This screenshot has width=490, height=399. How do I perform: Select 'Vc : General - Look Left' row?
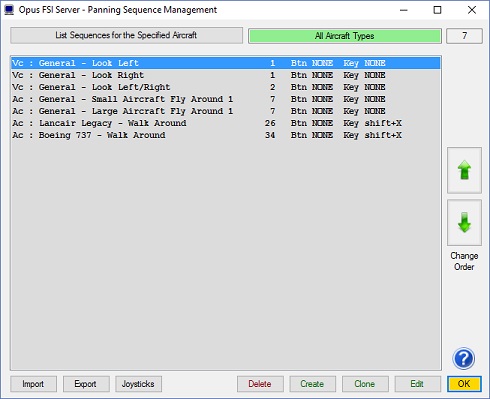click(226, 63)
